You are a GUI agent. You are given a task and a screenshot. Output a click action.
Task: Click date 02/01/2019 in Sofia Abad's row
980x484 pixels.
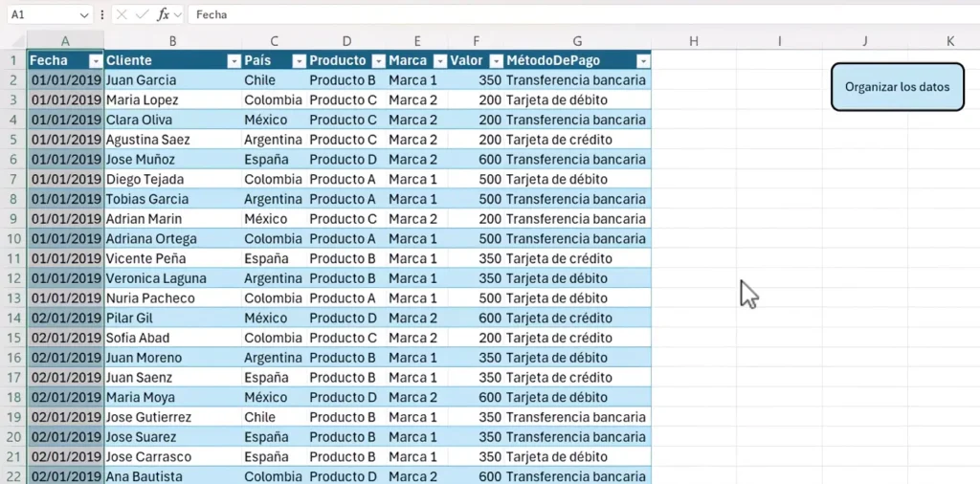pyautogui.click(x=66, y=338)
